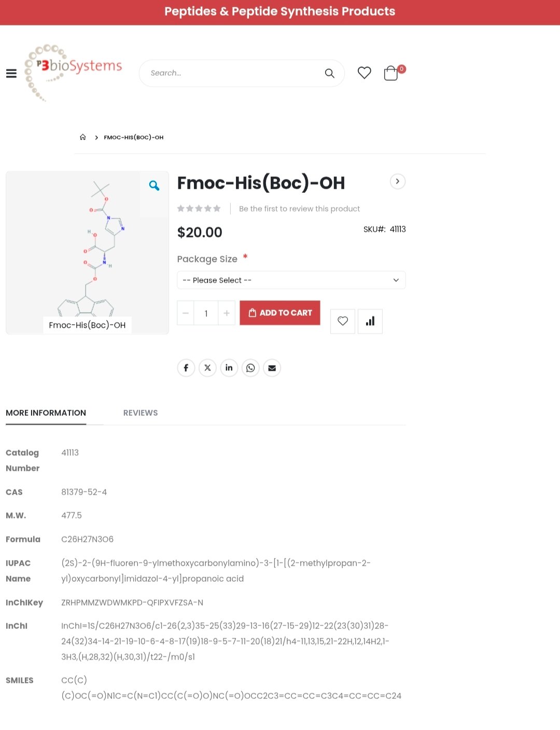This screenshot has width=560, height=730.
Task: Increase quantity with plus button
Action: click(227, 313)
